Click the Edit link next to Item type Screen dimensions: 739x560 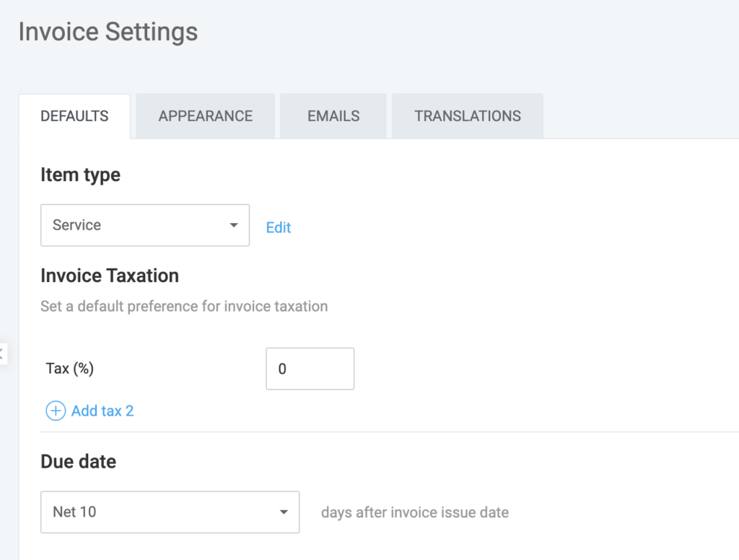278,228
